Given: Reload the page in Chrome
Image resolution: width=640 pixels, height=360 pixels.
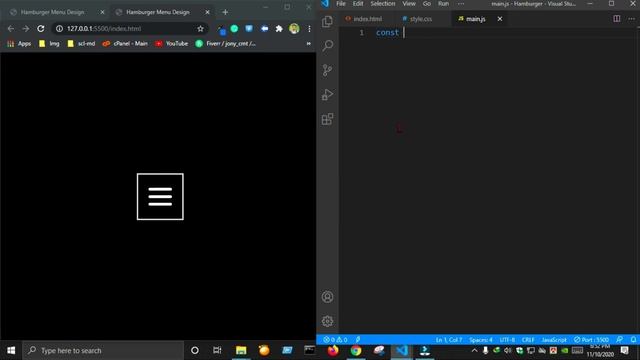Looking at the screenshot, I should coord(41,29).
